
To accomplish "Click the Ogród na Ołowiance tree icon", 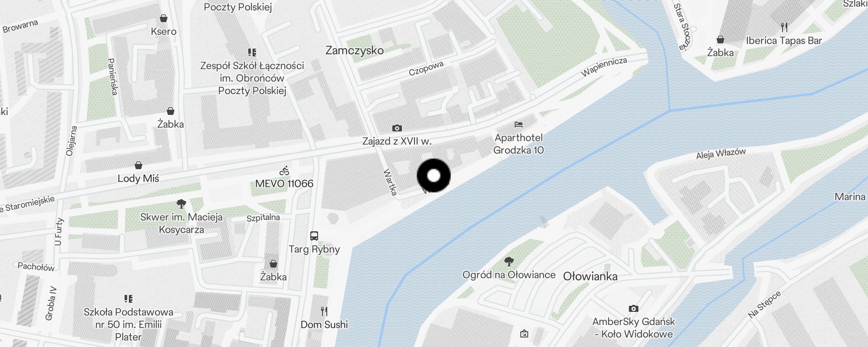I will pos(509,261).
